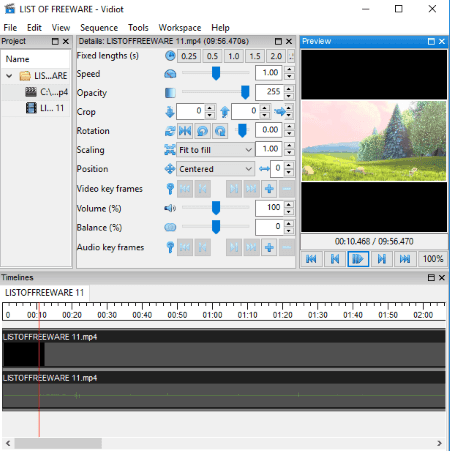Collapse the LIS...ARE project folder
Screen dimensions: 450x451
click(9, 76)
